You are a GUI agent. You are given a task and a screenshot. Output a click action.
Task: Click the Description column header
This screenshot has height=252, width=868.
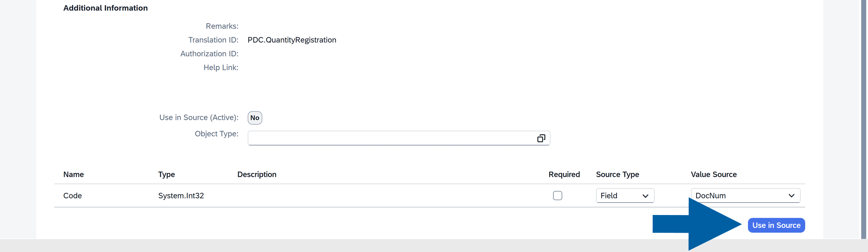tap(257, 174)
